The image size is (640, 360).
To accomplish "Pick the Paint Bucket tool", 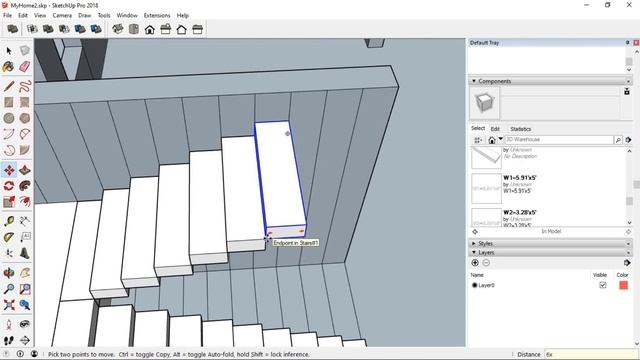I will coord(9,67).
